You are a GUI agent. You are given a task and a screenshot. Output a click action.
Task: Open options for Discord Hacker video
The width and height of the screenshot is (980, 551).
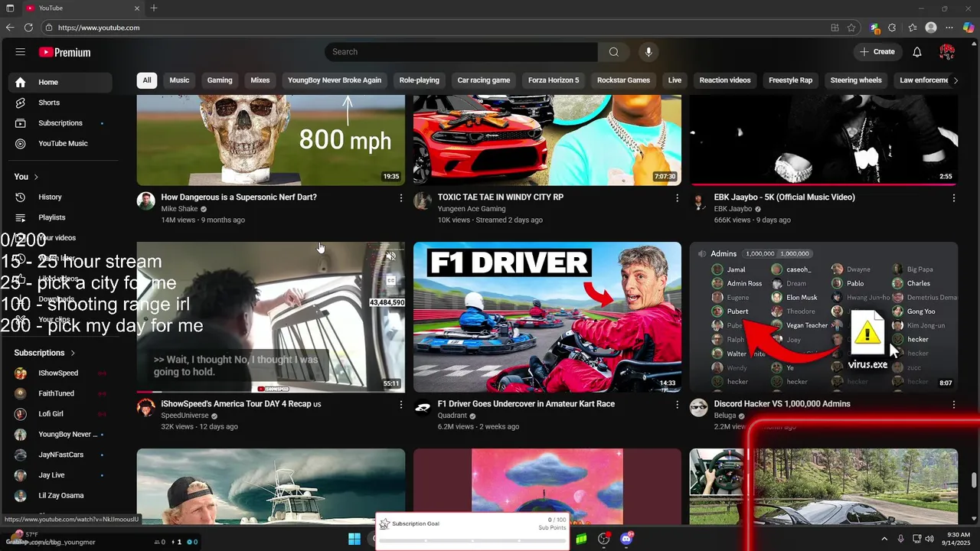click(953, 404)
